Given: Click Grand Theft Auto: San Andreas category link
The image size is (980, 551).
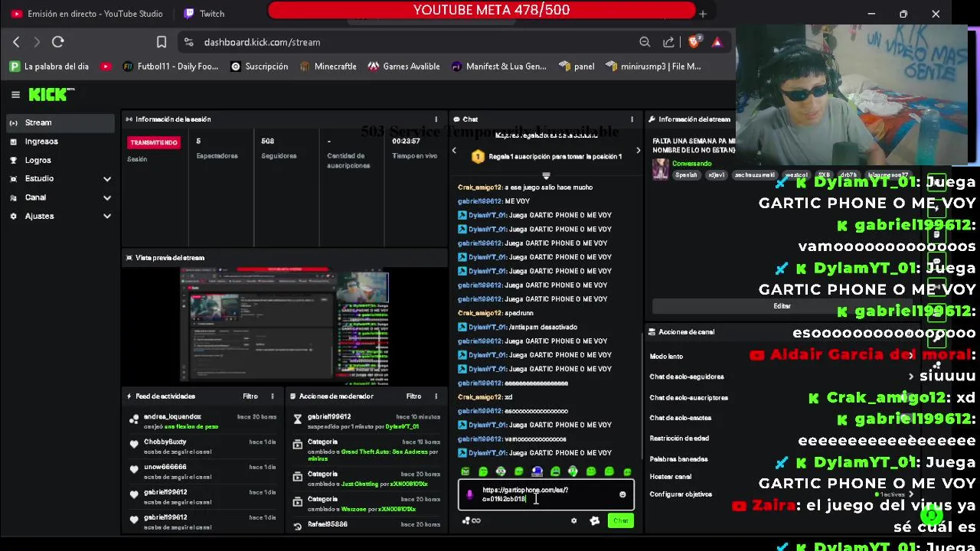Looking at the screenshot, I should click(384, 452).
